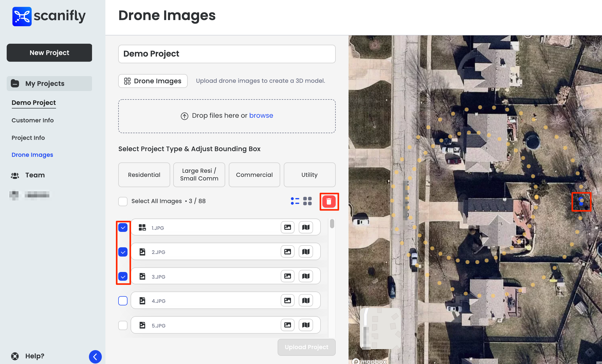The image size is (602, 364).
Task: Select Large Resi / Small Comm type
Action: pos(199,175)
